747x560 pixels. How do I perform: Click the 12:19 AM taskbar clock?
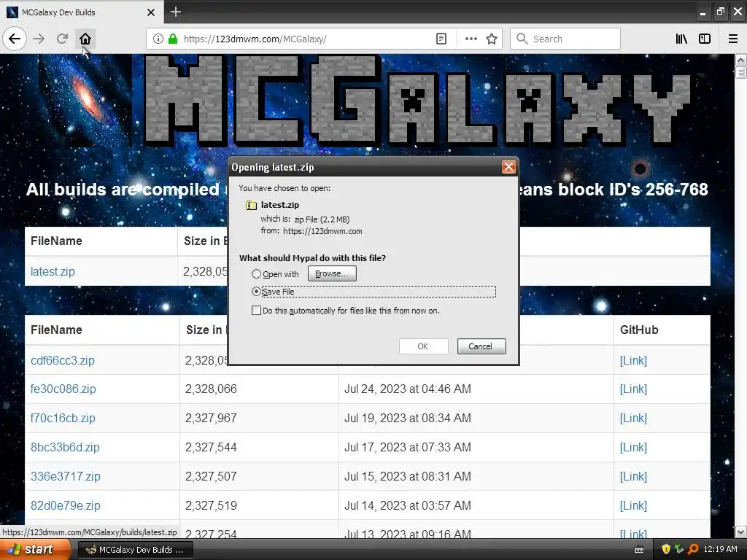(x=720, y=549)
